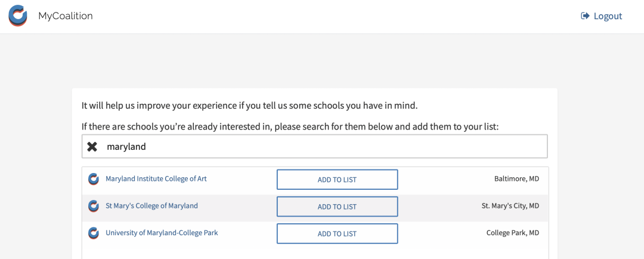Open the Maryland Institute College of Art link

click(x=156, y=179)
